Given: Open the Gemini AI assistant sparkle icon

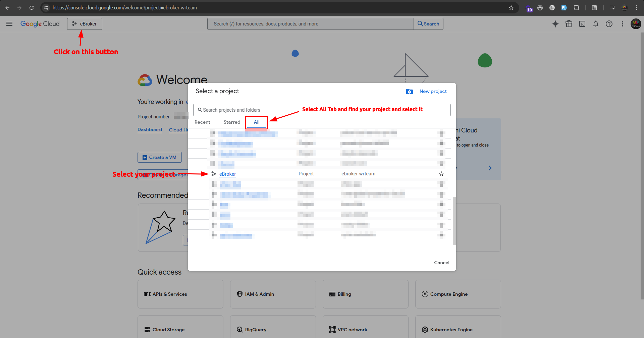Looking at the screenshot, I should [x=555, y=24].
